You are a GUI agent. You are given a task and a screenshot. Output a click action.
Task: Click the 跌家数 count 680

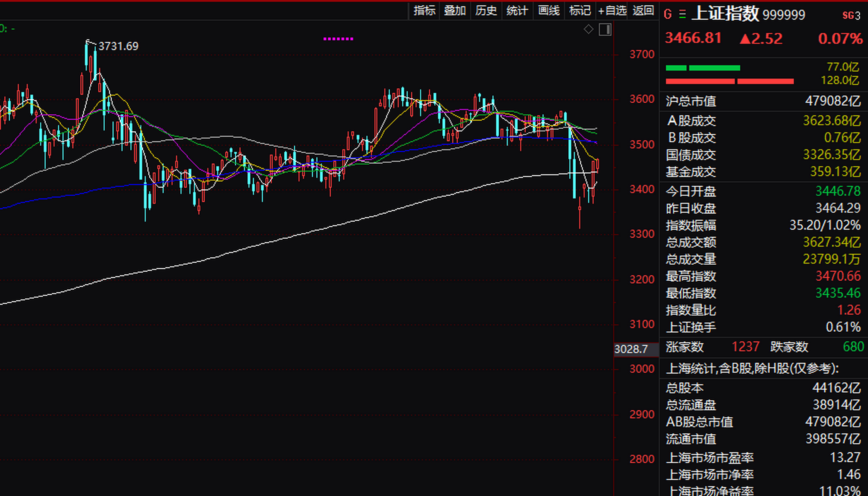[853, 346]
